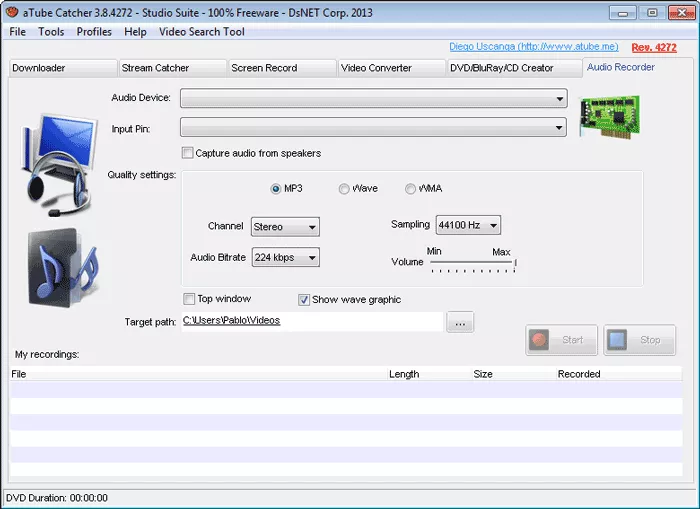Select the MP3 format radio button
The width and height of the screenshot is (700, 509).
[275, 189]
